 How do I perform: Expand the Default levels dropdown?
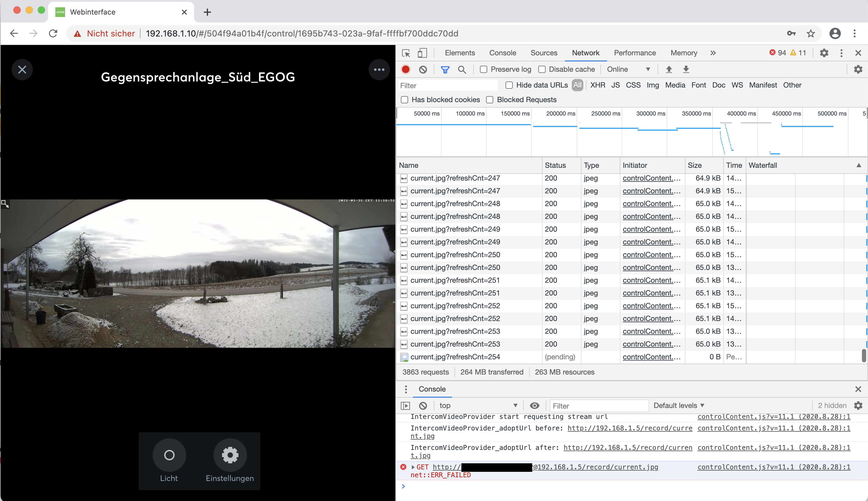[679, 406]
